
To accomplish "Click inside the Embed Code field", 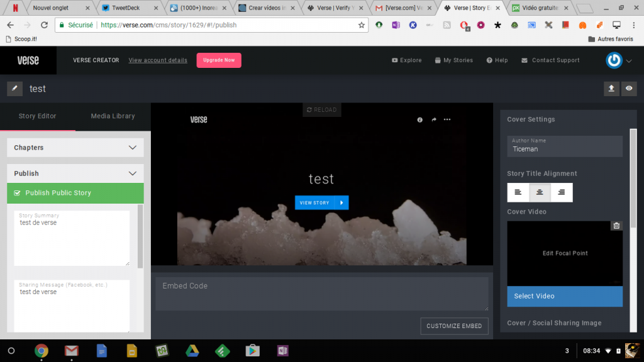I will (x=321, y=293).
